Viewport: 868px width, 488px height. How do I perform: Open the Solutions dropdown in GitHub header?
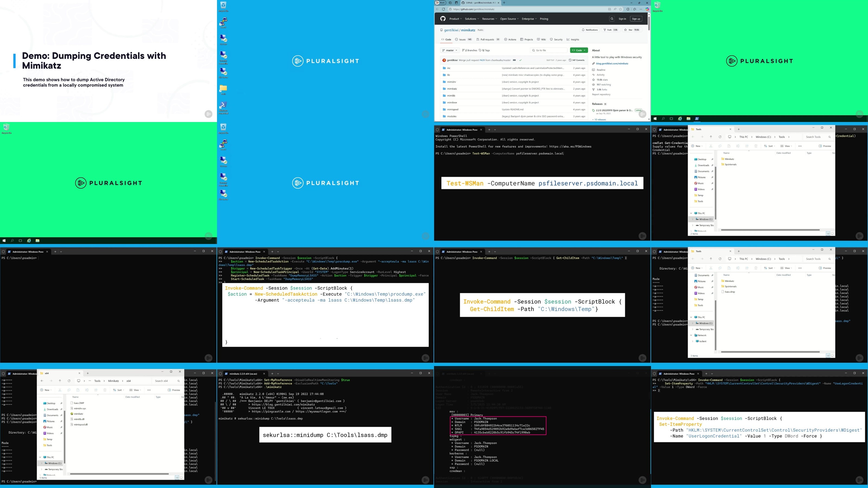click(x=472, y=19)
